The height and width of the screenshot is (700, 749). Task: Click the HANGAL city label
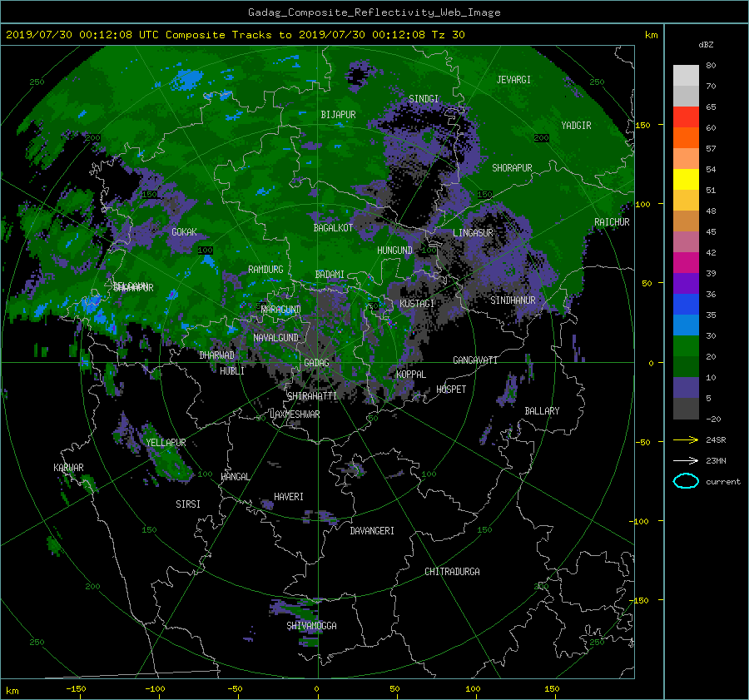[x=235, y=477]
